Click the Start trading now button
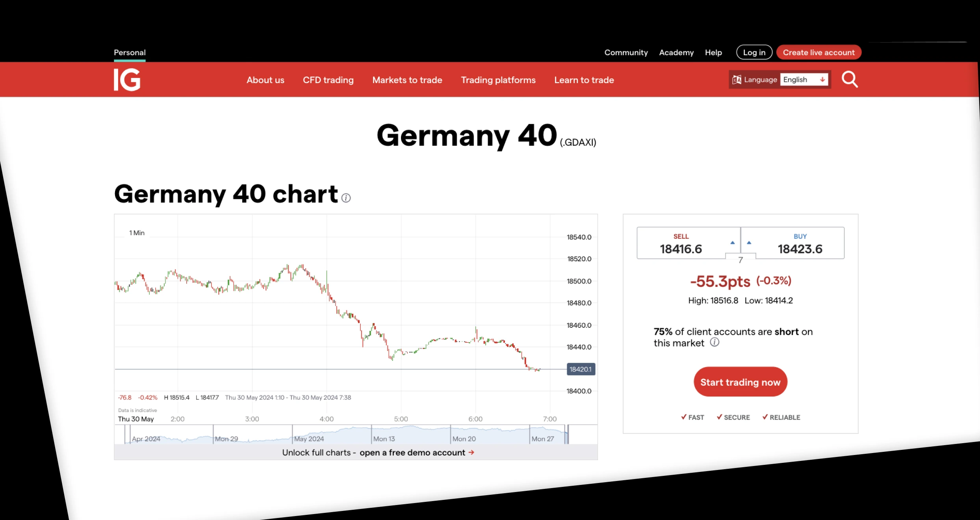 pos(741,382)
